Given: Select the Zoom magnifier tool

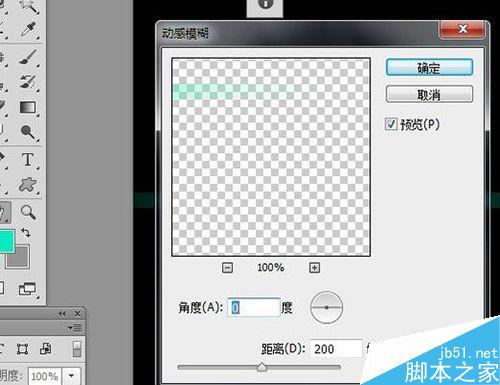Looking at the screenshot, I should tap(28, 212).
